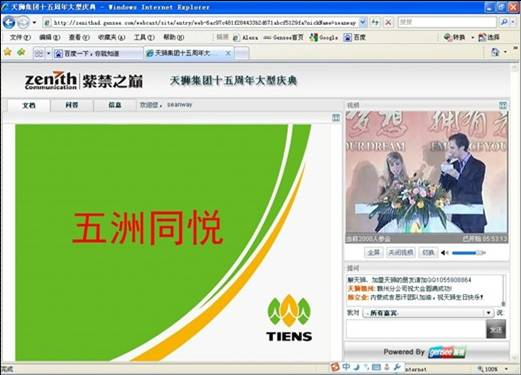521x375 pixels.
Task: Open the 所有嘉宾 recipient dropdown
Action: [x=428, y=313]
